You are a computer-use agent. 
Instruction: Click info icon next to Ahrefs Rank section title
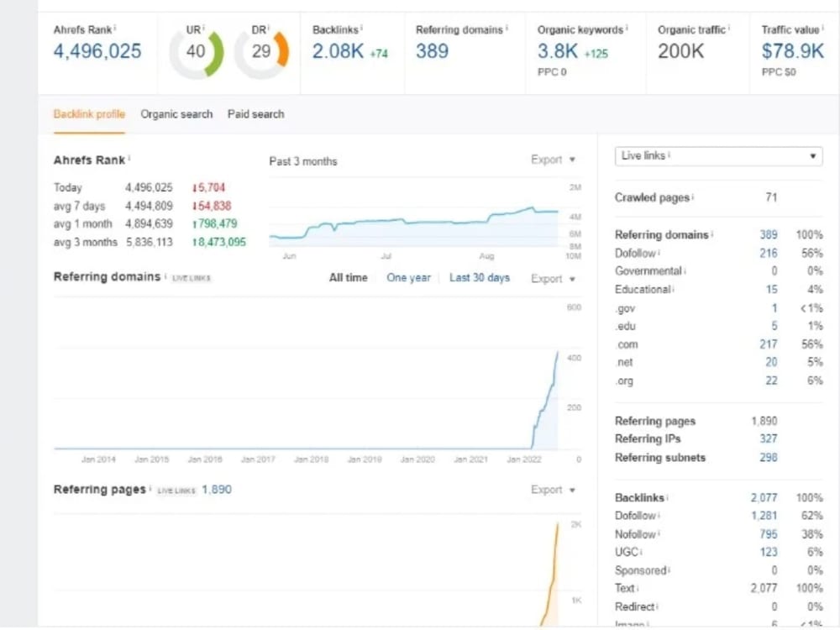click(129, 158)
